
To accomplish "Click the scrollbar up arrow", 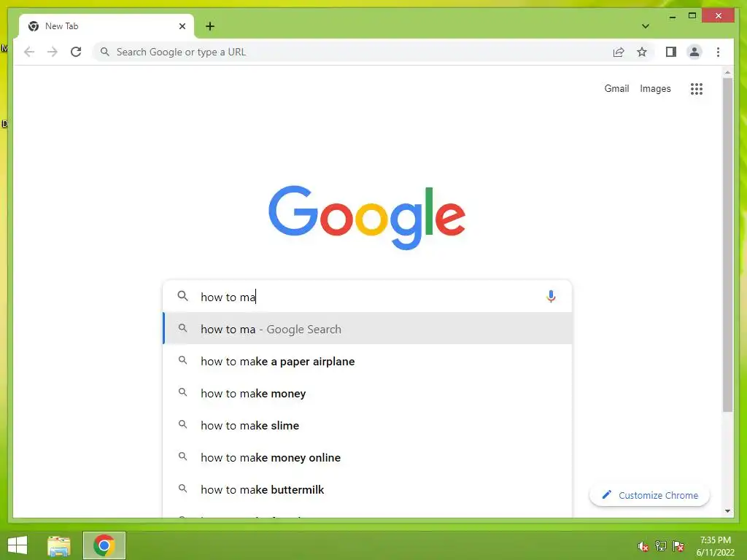I will pos(727,72).
